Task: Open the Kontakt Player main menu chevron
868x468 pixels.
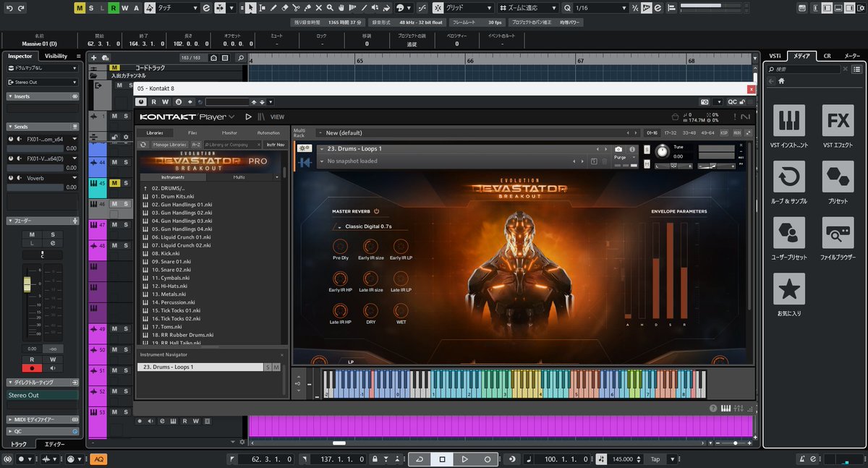Action: click(x=232, y=116)
